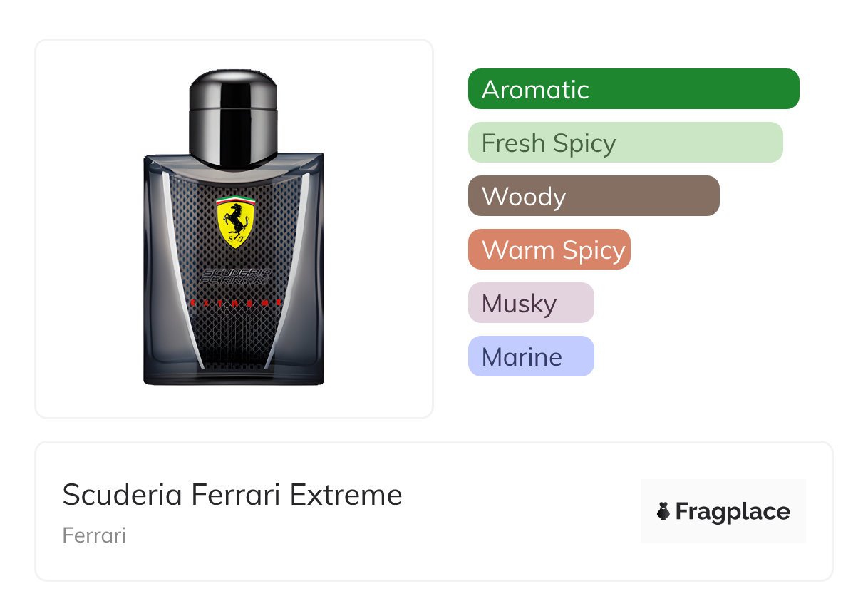Viewport: 868px width, 616px height.
Task: Select the blue Marine accord bar
Action: (x=531, y=356)
